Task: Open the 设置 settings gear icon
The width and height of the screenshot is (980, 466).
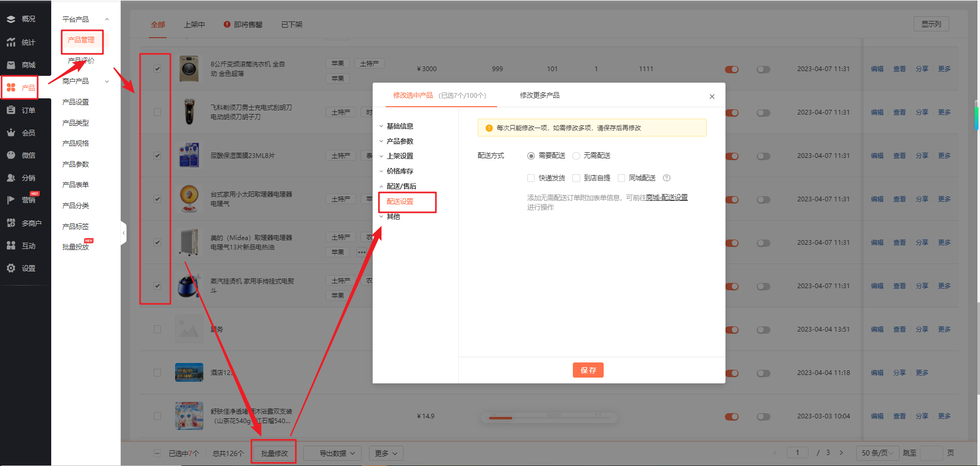Action: (11, 268)
